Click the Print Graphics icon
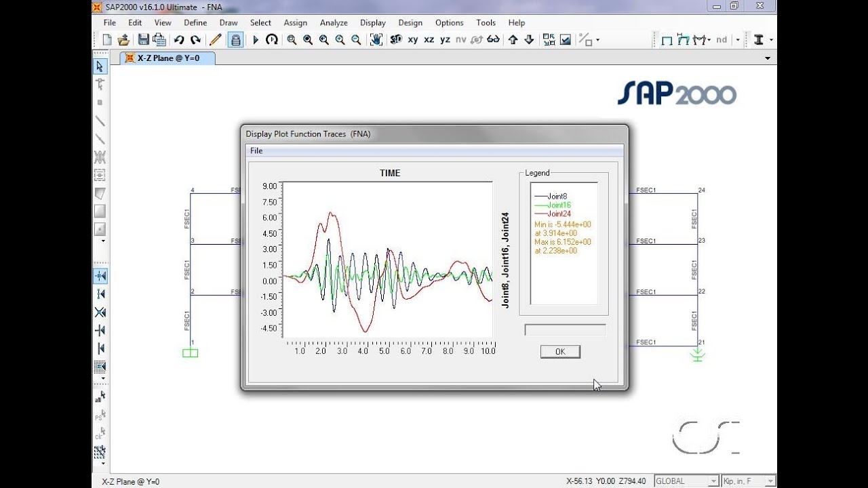This screenshot has width=868, height=488. pyautogui.click(x=159, y=40)
